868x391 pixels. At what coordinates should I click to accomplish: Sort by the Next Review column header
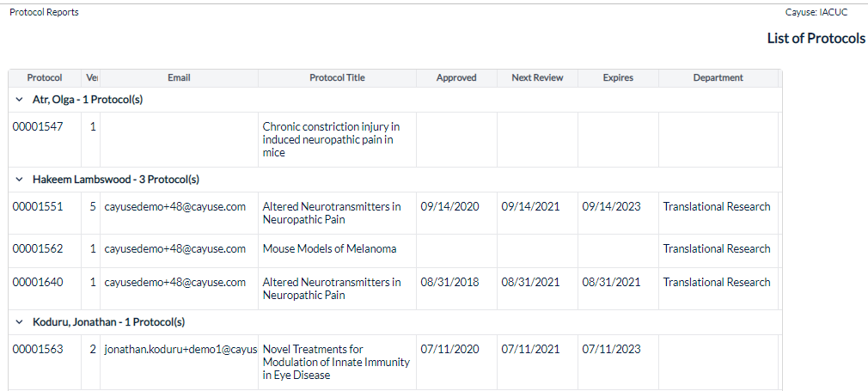coord(537,78)
